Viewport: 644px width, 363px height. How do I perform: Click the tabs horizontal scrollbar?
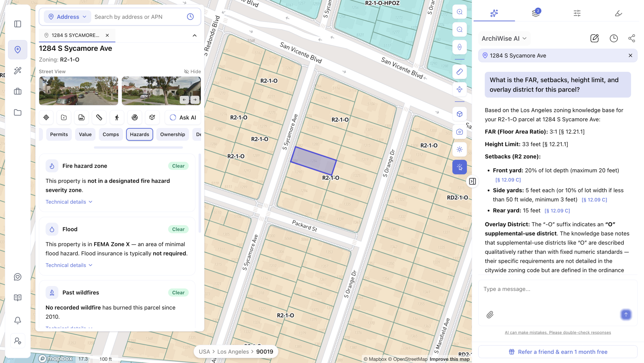(138, 148)
